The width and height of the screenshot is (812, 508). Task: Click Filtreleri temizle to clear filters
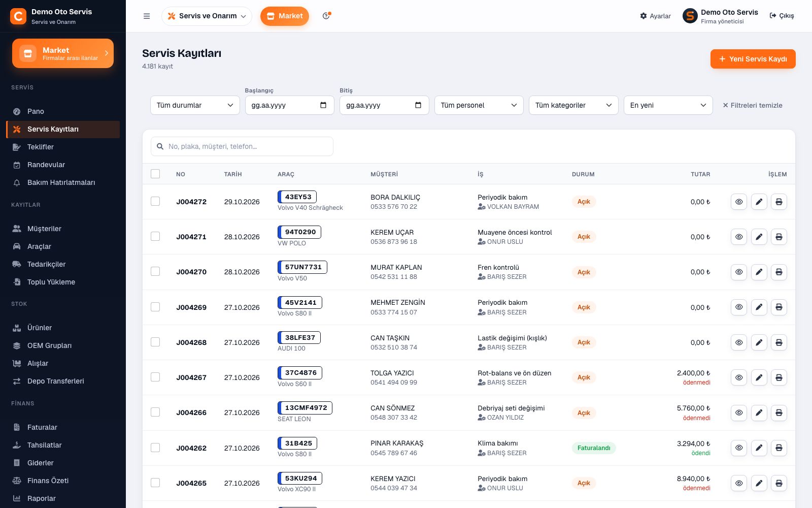tap(753, 105)
